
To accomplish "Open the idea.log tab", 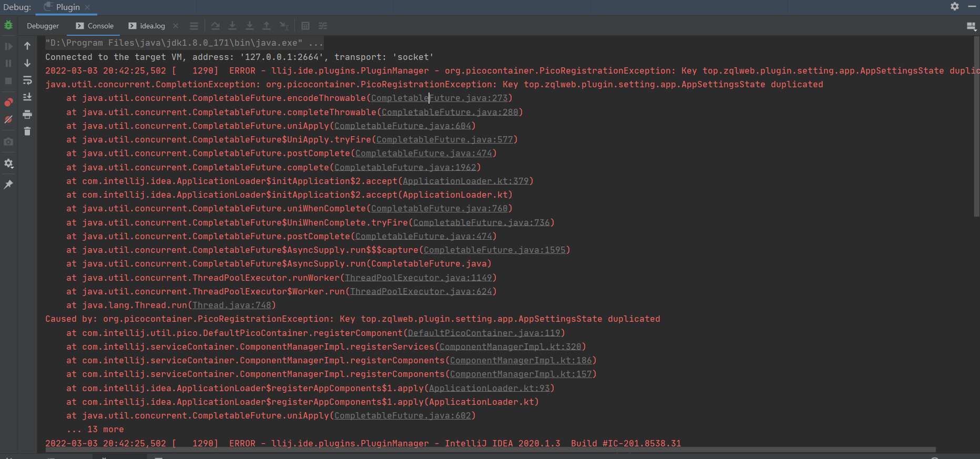I will click(x=147, y=26).
